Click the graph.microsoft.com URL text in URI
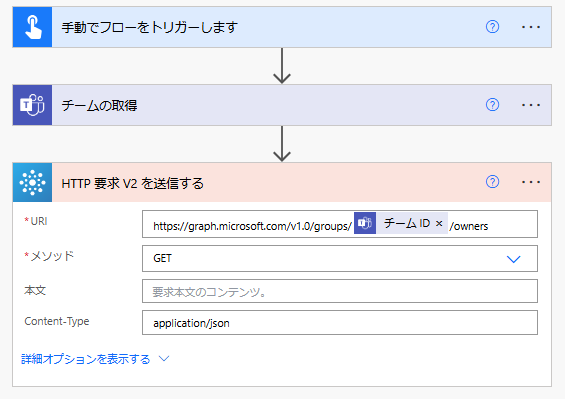Screen dimensions: 565x399 point(252,226)
